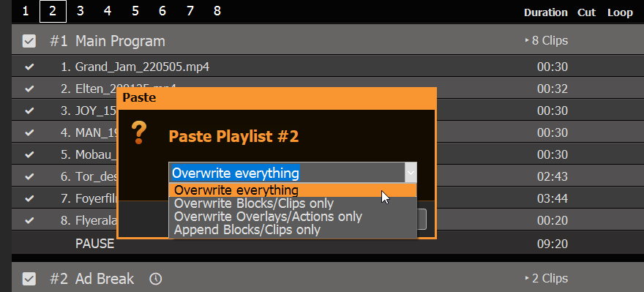Toggle the checkmark next to clip 5 Mobau
Image resolution: width=644 pixels, height=292 pixels.
click(29, 154)
